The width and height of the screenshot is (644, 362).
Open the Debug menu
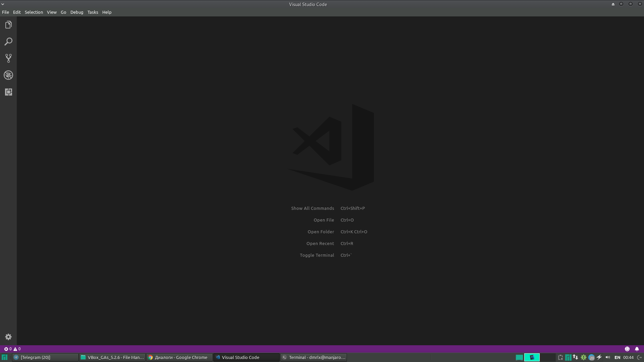coord(76,12)
